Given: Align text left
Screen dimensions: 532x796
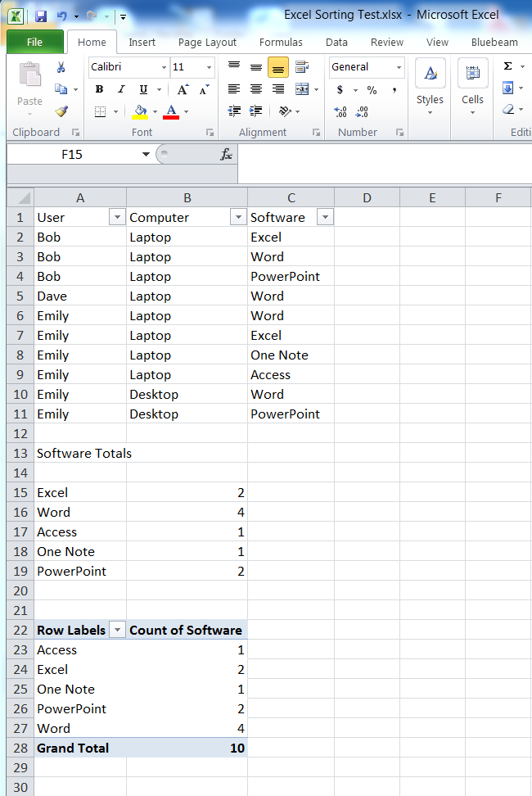Looking at the screenshot, I should [234, 89].
